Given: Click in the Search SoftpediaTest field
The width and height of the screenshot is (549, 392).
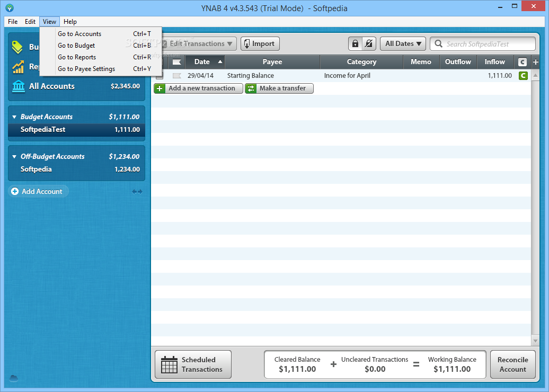Looking at the screenshot, I should [483, 44].
